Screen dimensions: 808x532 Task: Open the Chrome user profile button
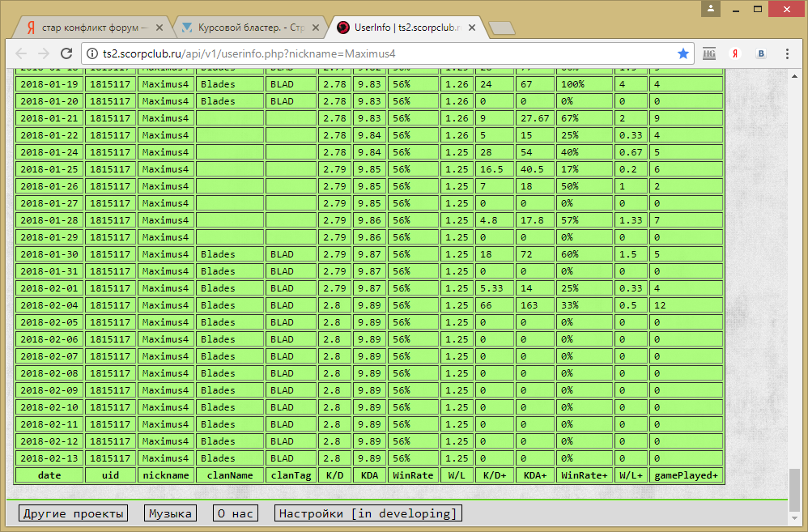711,9
